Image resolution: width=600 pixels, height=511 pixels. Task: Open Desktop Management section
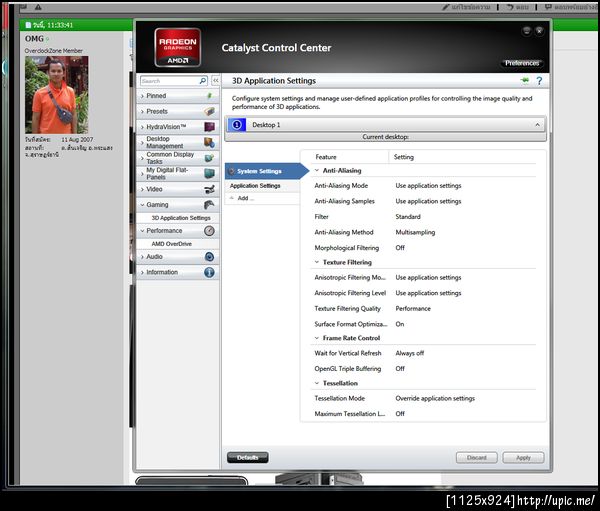click(178, 142)
